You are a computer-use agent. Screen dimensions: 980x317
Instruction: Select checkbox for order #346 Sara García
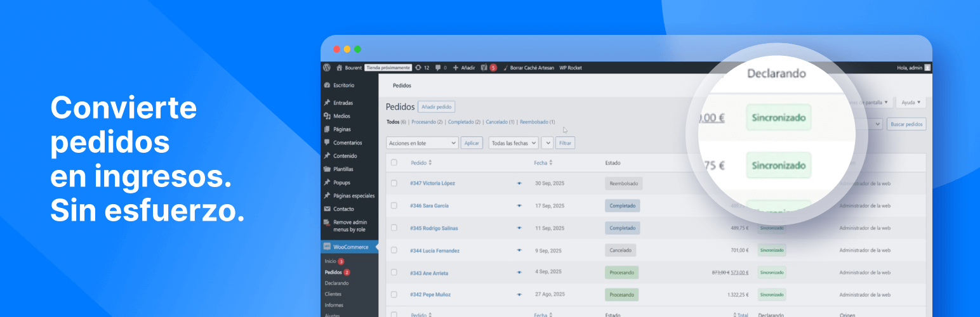394,206
